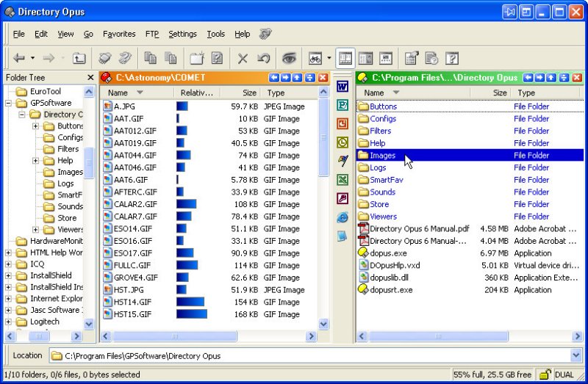Open the FTP menu
The height and width of the screenshot is (384, 588).
152,34
